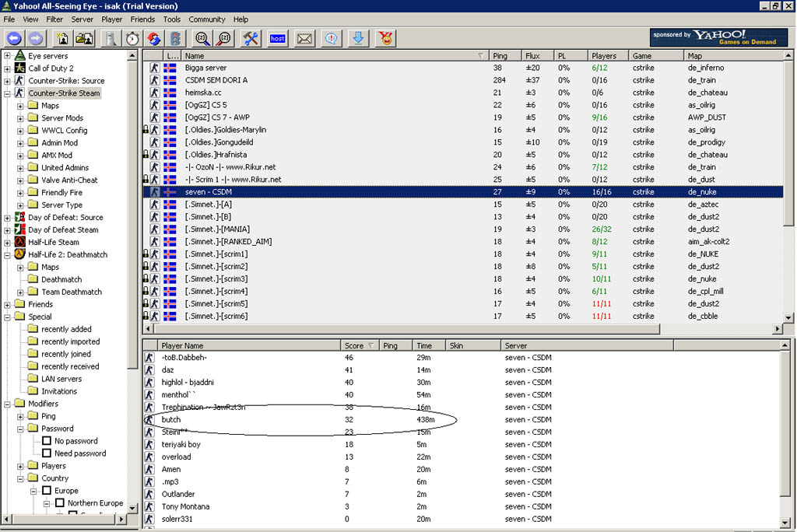
Task: Select the [OgGZ] CS 7 - AWP server
Action: point(463,117)
